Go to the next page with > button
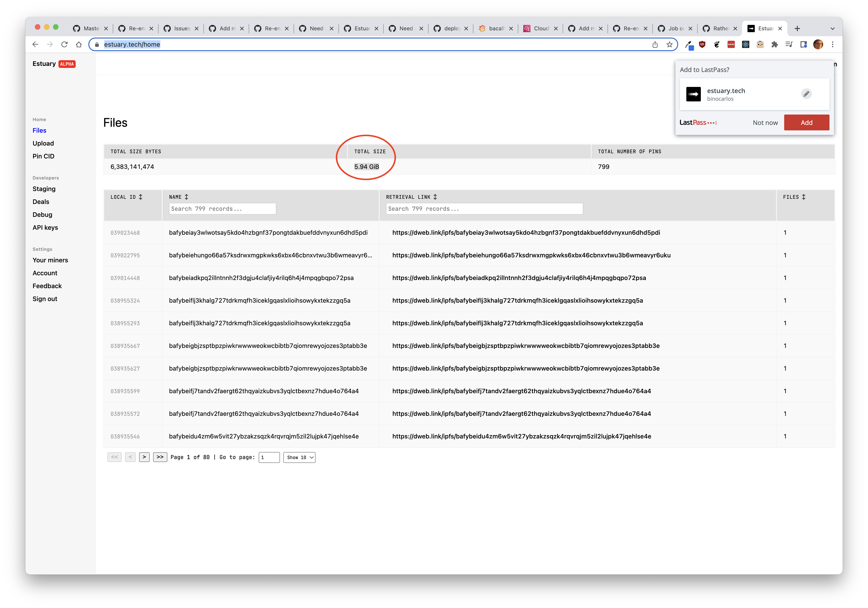This screenshot has width=868, height=608. point(144,457)
